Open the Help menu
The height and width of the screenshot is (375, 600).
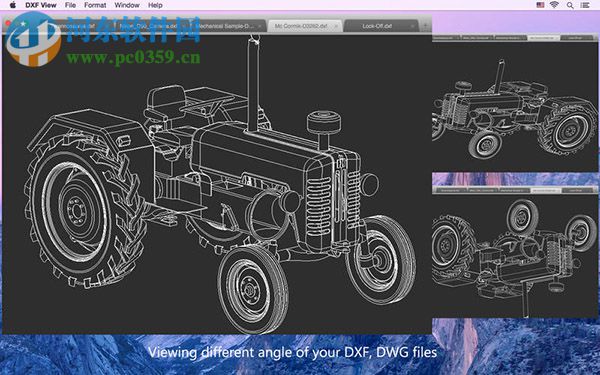pos(155,5)
